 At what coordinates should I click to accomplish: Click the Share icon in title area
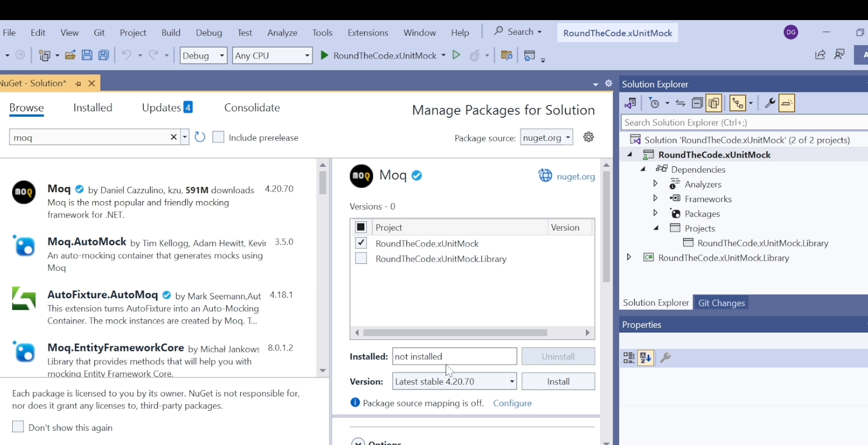[820, 54]
